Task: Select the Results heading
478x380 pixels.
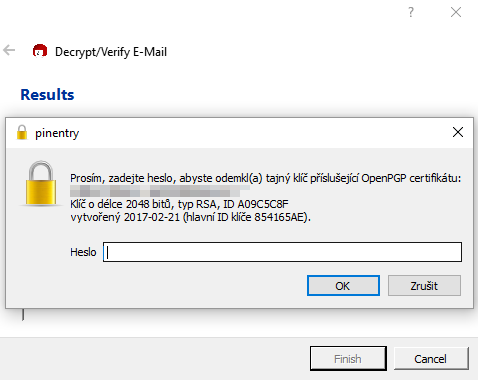Action: point(47,95)
